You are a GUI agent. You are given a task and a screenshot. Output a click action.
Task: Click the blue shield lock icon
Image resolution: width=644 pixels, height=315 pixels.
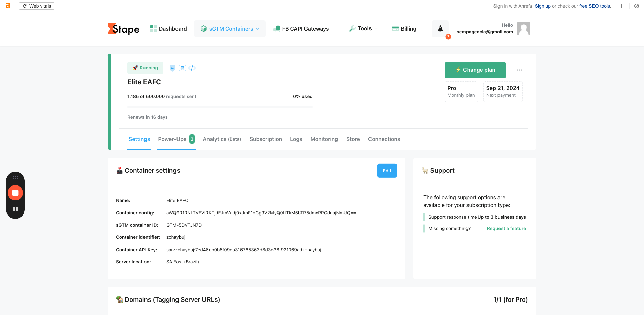172,68
